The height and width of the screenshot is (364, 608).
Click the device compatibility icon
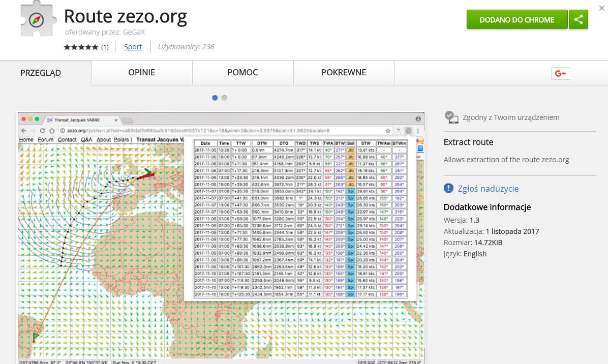point(451,117)
